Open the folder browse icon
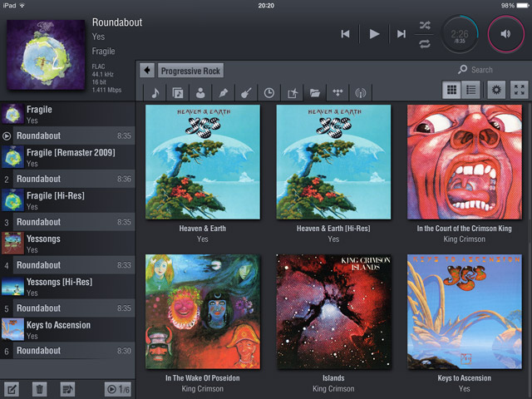The width and height of the screenshot is (532, 399). (x=315, y=92)
